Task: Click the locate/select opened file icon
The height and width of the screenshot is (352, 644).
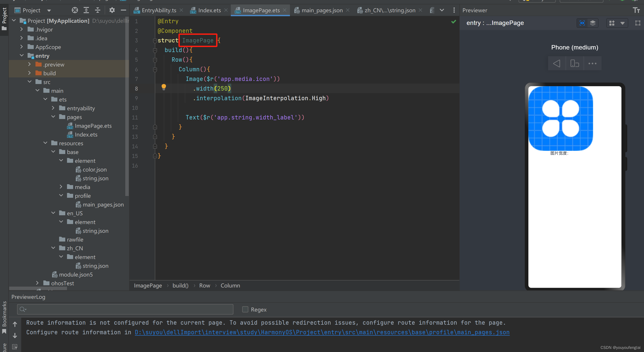Action: pos(74,10)
